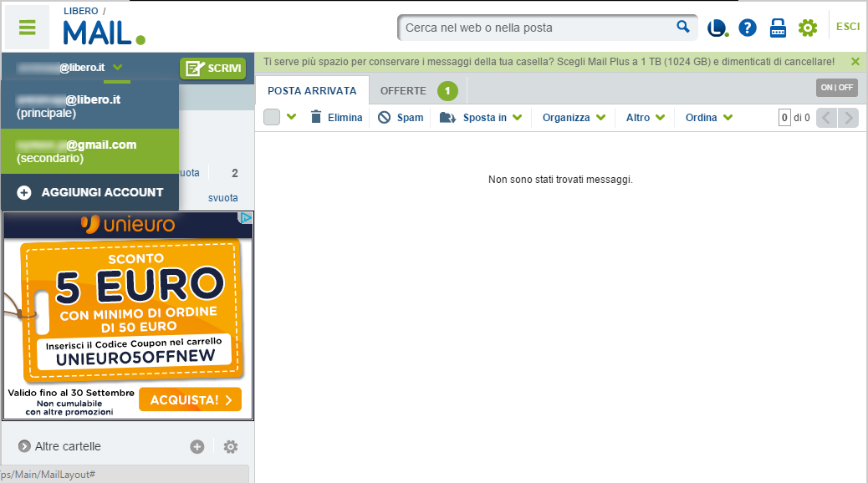The width and height of the screenshot is (868, 483).
Task: Focus the Cerca nel web search field
Action: tap(537, 28)
